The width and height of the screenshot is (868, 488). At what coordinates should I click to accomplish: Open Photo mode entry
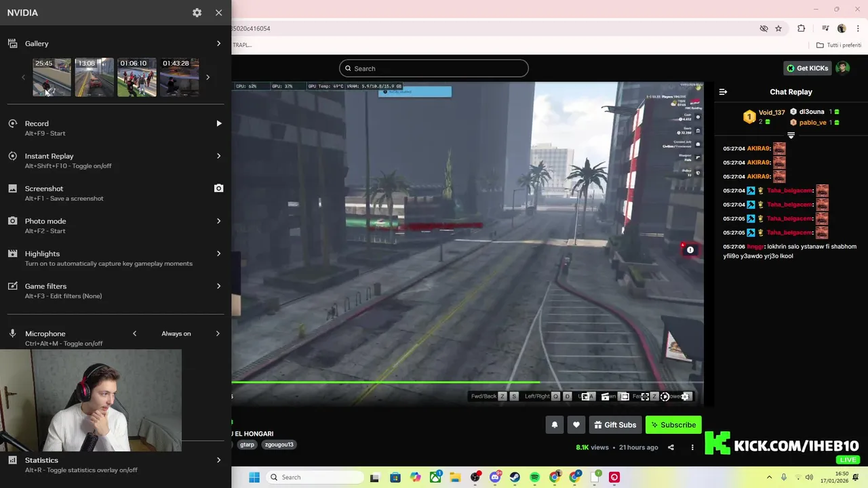pos(115,226)
